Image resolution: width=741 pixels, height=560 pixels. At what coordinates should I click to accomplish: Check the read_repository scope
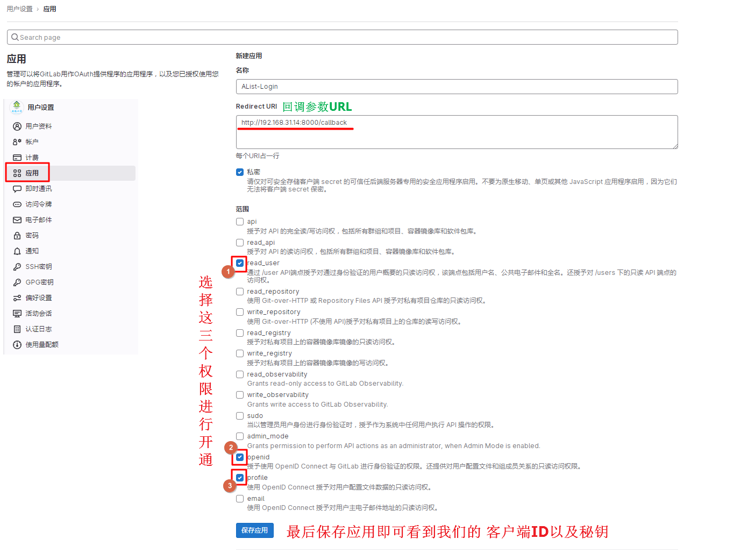[239, 291]
